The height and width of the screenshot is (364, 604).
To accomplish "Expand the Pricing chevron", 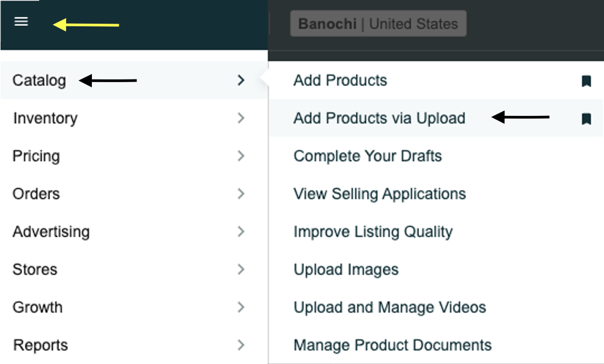I will pyautogui.click(x=241, y=156).
